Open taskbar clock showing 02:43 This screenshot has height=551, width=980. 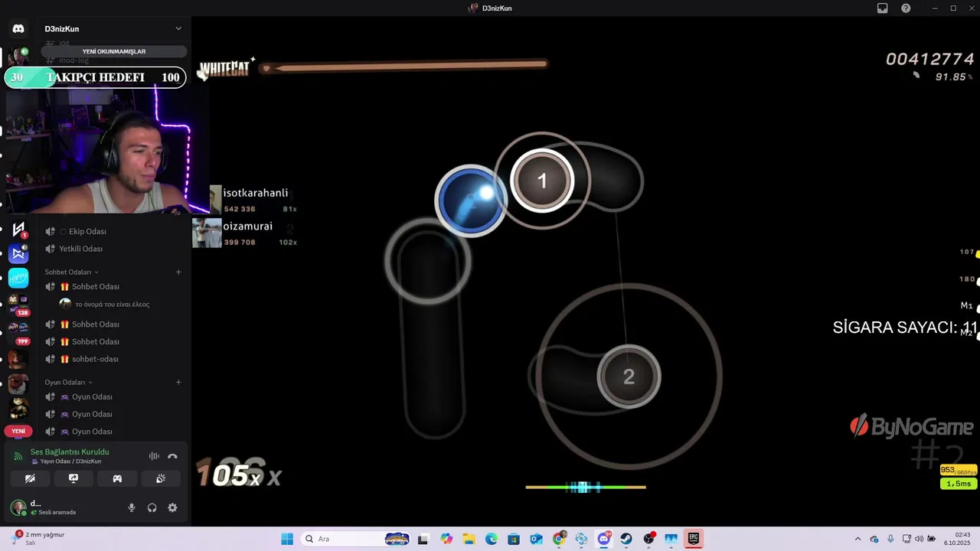(x=957, y=539)
